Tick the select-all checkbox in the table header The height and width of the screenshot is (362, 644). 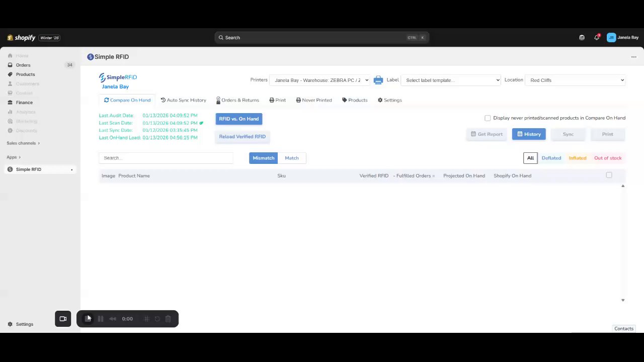[609, 175]
